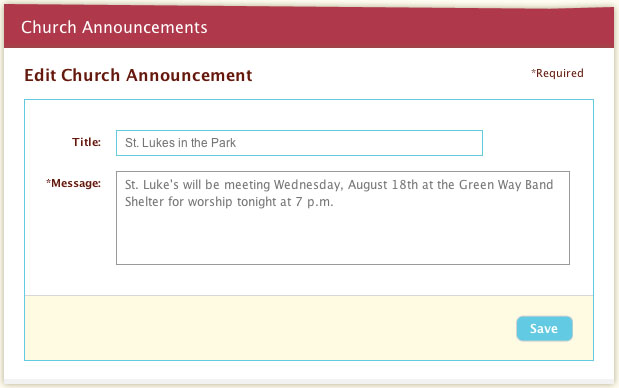Viewport: 619px width, 388px height.
Task: Place cursor on word "Park" in Title
Action: click(223, 142)
